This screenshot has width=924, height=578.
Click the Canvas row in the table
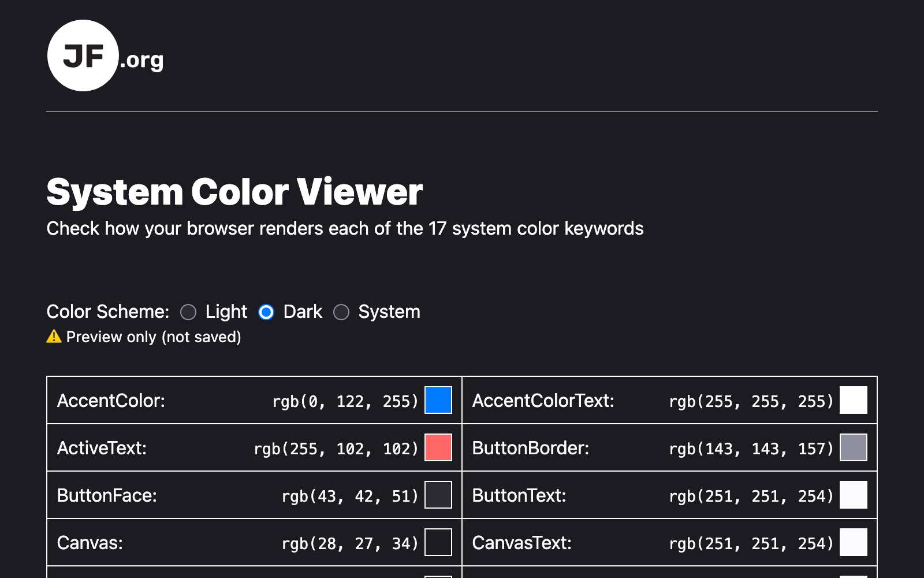coord(231,543)
